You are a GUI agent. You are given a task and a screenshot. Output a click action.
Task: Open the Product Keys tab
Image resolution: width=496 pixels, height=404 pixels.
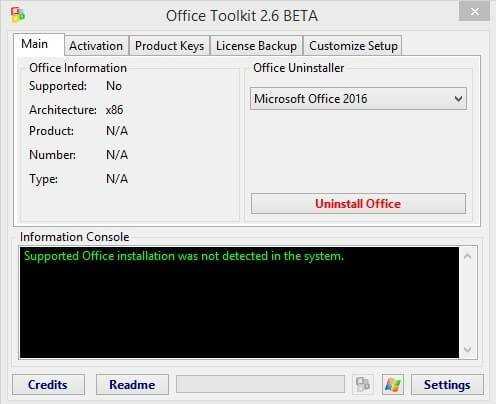point(169,46)
